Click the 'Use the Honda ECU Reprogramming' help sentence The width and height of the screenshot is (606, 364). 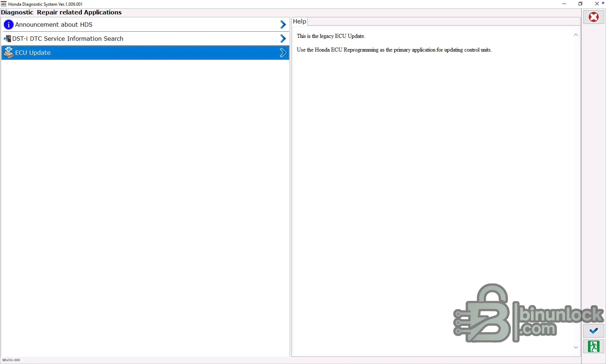[394, 50]
